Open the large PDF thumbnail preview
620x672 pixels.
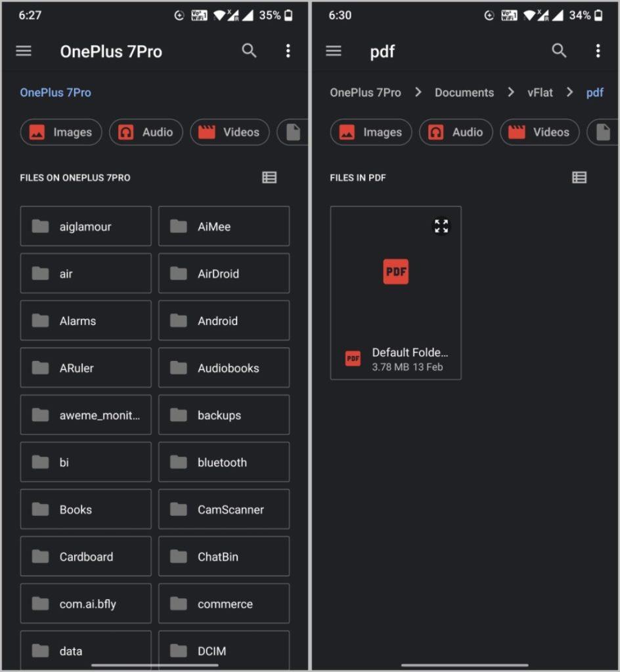click(x=396, y=272)
